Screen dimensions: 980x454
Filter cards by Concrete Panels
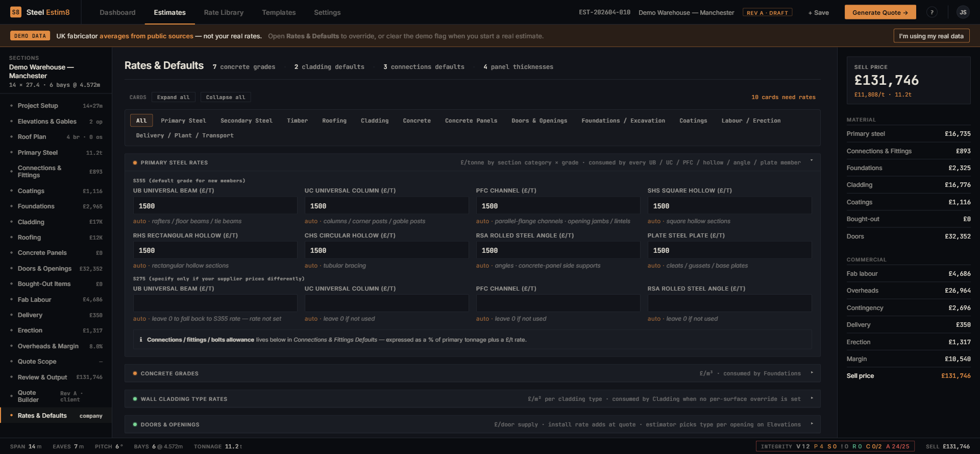tap(471, 121)
